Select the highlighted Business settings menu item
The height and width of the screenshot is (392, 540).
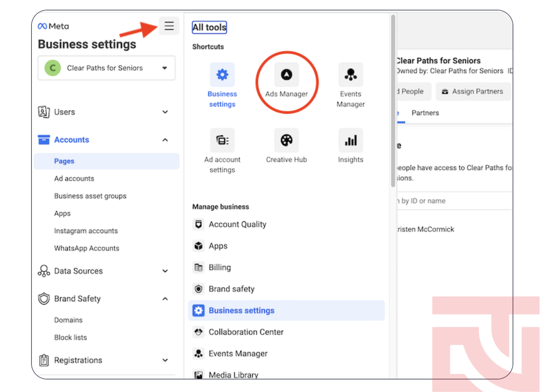pyautogui.click(x=287, y=311)
